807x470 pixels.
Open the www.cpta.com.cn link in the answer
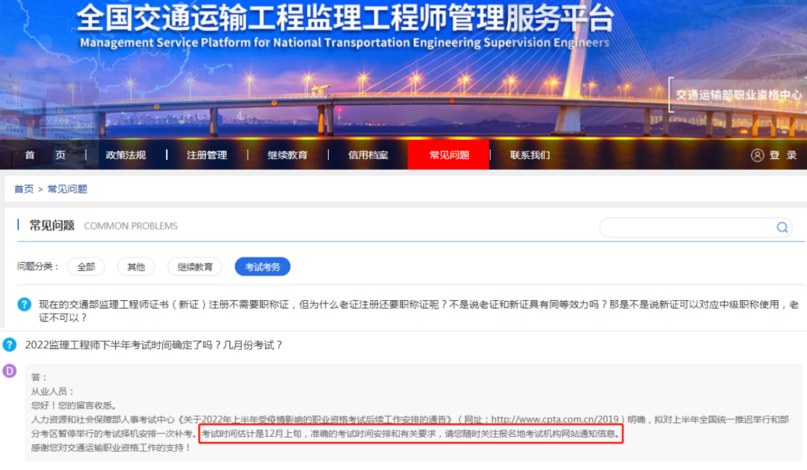point(555,420)
